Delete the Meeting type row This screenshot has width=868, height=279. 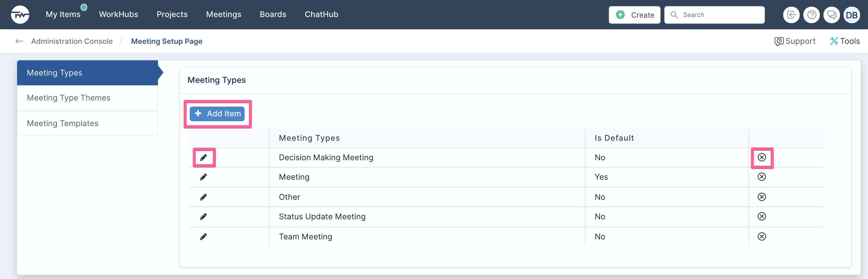click(762, 177)
